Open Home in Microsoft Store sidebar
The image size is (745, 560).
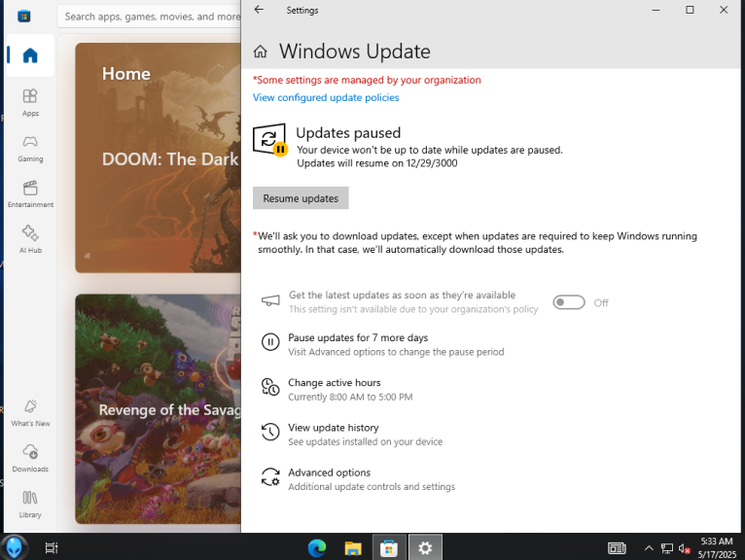(30, 55)
